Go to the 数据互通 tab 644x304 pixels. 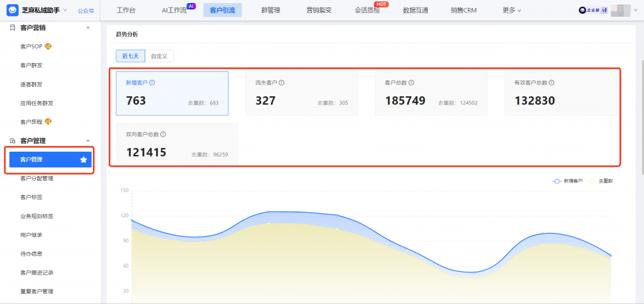coord(416,10)
